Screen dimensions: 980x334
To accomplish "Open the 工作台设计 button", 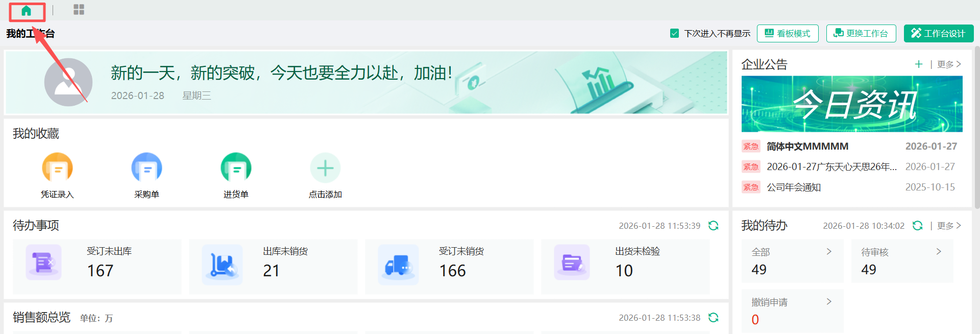I will pyautogui.click(x=939, y=34).
